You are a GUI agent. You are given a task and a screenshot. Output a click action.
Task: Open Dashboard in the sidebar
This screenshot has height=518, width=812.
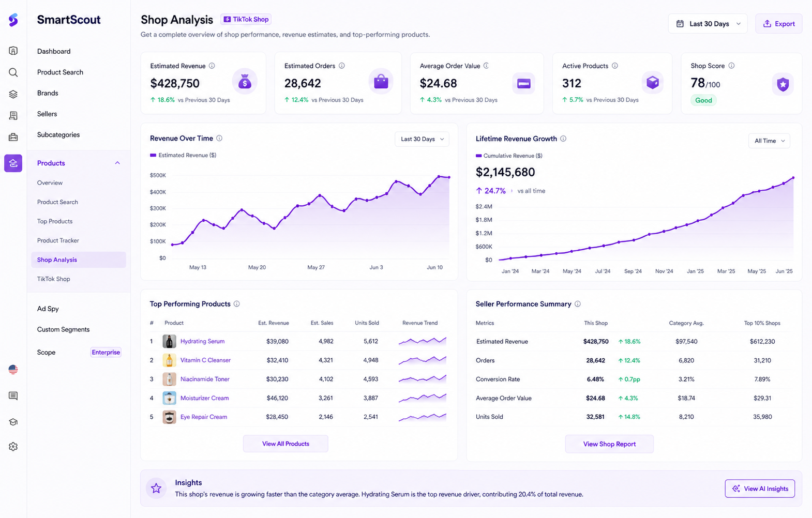(54, 51)
